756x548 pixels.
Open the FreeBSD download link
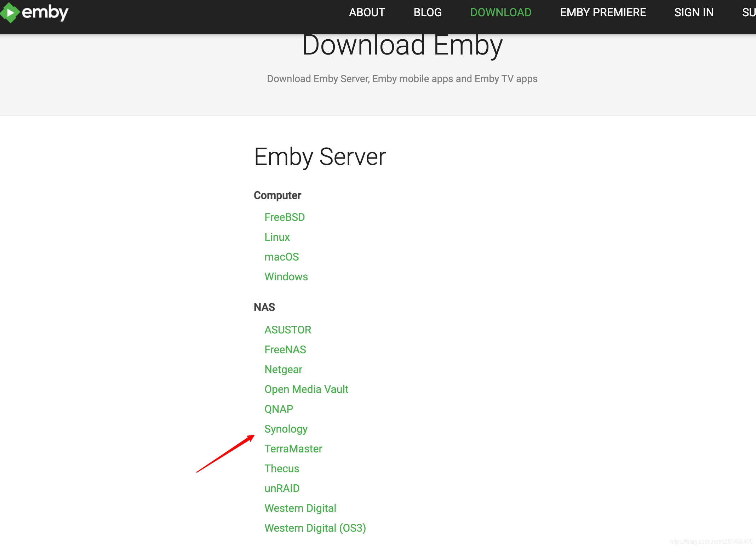pos(285,217)
